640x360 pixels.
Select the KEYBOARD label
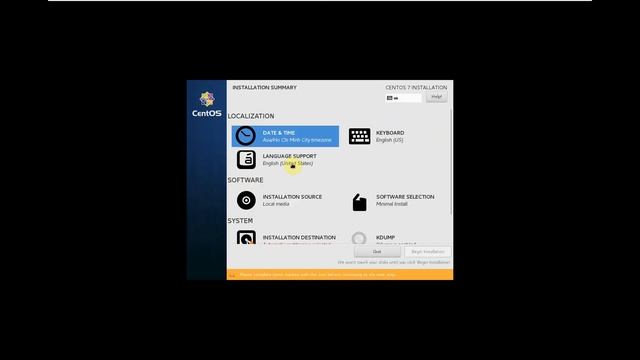(x=390, y=133)
